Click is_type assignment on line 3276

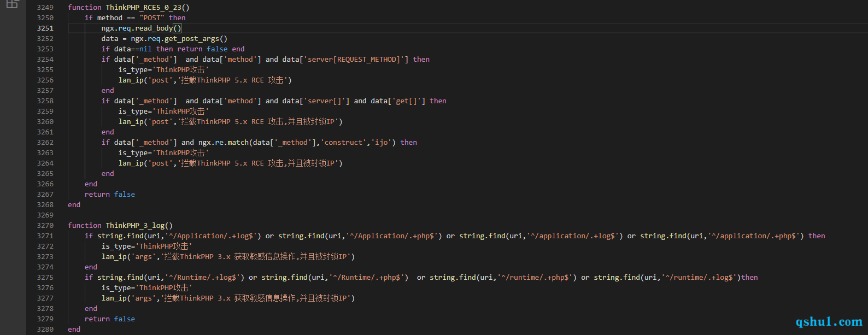(146, 288)
